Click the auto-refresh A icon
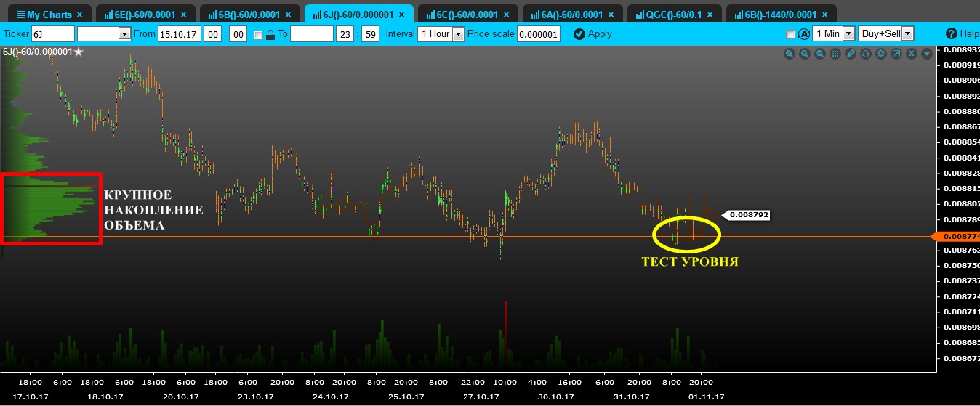This screenshot has width=980, height=406. (x=804, y=34)
